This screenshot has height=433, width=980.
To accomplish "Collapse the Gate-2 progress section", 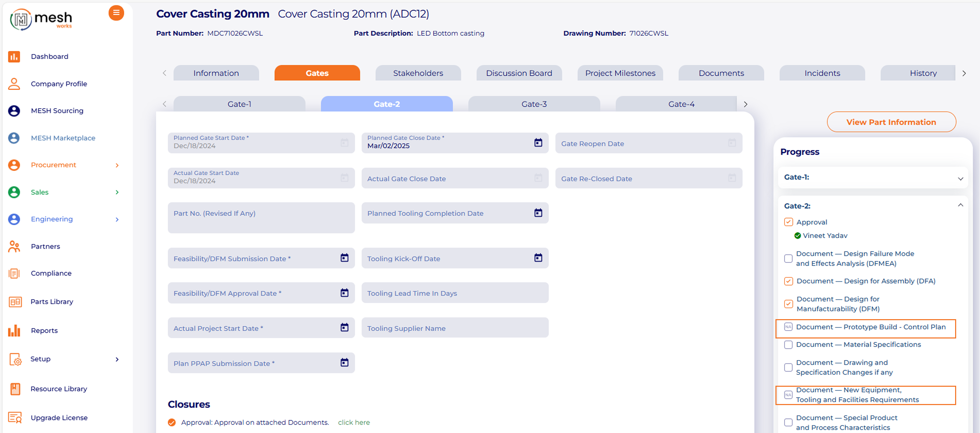I will tap(960, 205).
